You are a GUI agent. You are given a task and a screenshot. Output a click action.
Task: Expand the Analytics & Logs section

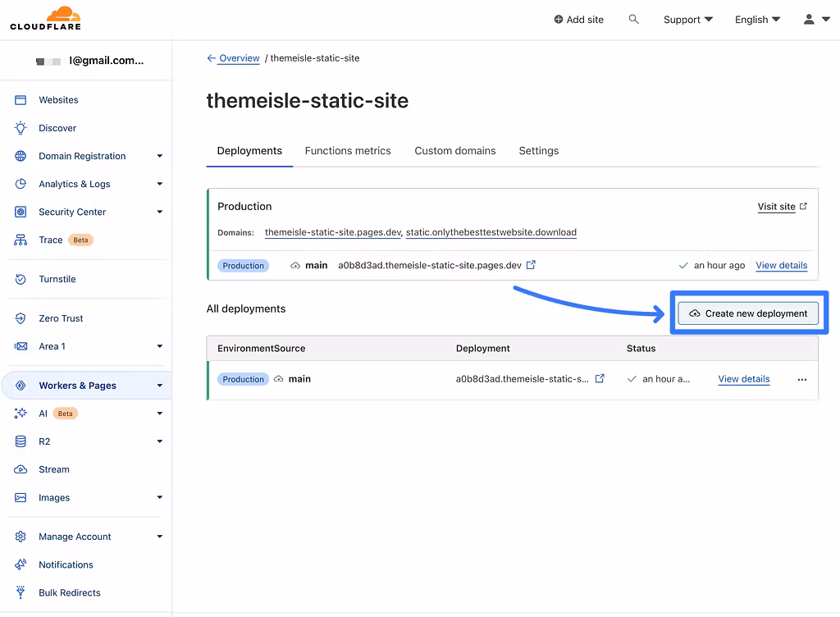tap(160, 184)
